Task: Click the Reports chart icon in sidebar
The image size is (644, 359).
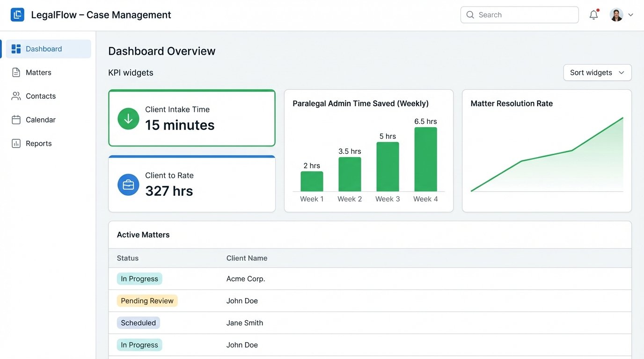Action: (x=16, y=144)
